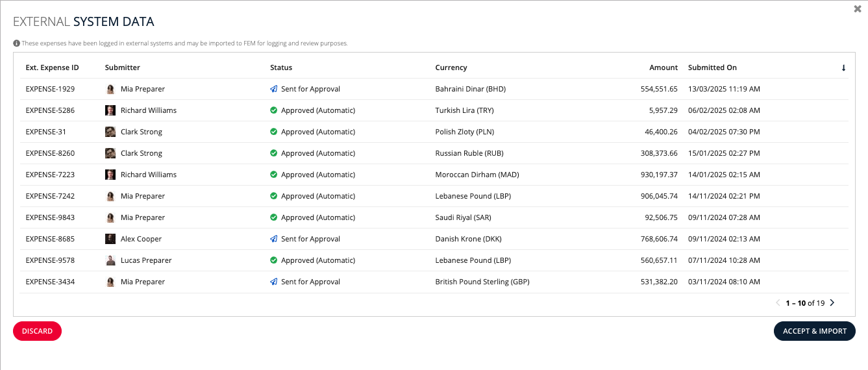Click Lucas Preparer's avatar icon
This screenshot has width=868, height=370.
point(110,260)
